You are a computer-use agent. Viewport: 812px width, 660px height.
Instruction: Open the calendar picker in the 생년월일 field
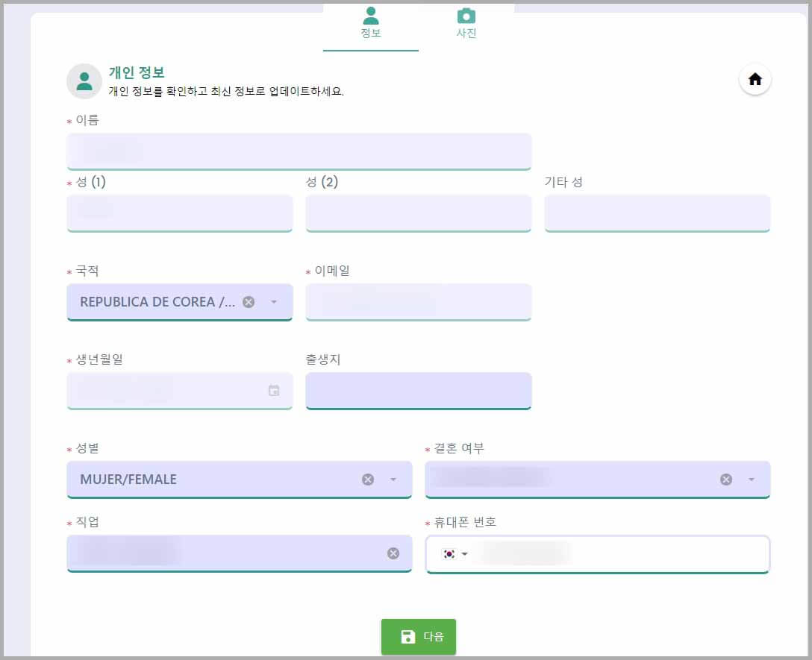275,390
